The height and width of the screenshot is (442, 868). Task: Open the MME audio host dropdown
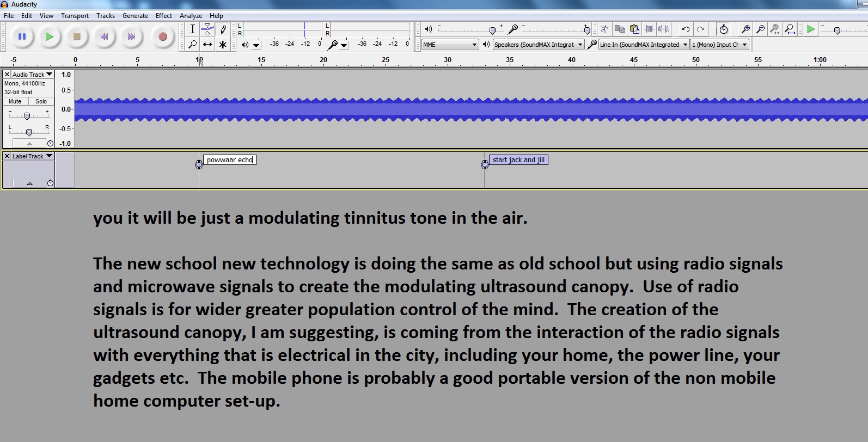pyautogui.click(x=450, y=45)
